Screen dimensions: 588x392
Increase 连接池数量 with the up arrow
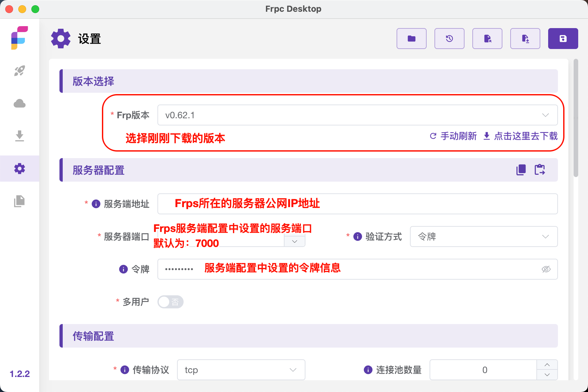[547, 365]
